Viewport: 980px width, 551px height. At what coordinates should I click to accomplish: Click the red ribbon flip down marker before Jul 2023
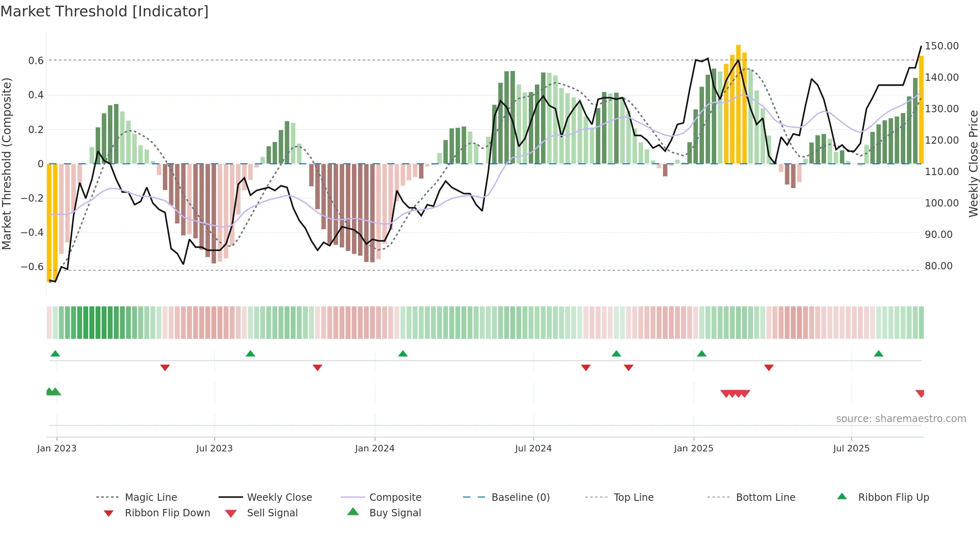click(165, 368)
